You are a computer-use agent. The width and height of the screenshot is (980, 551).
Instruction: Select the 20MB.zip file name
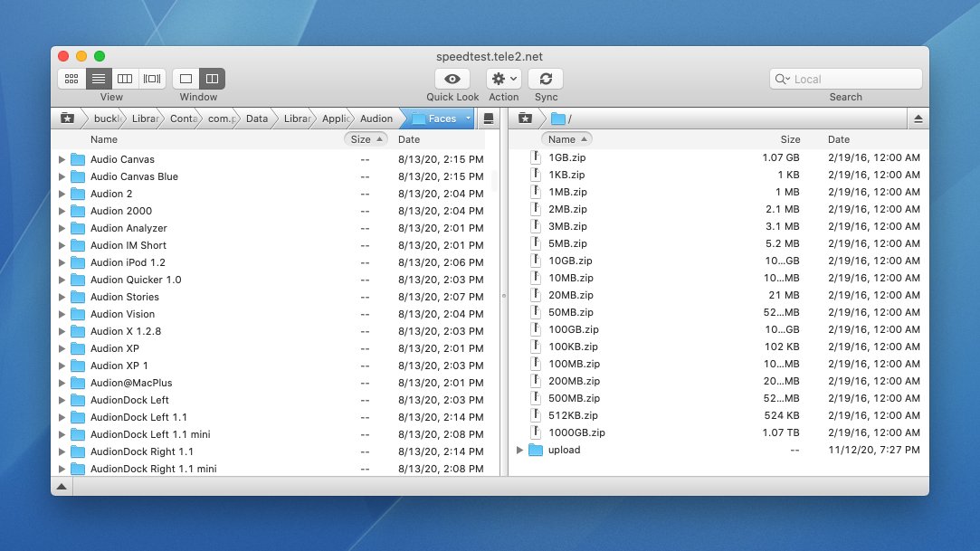[571, 295]
